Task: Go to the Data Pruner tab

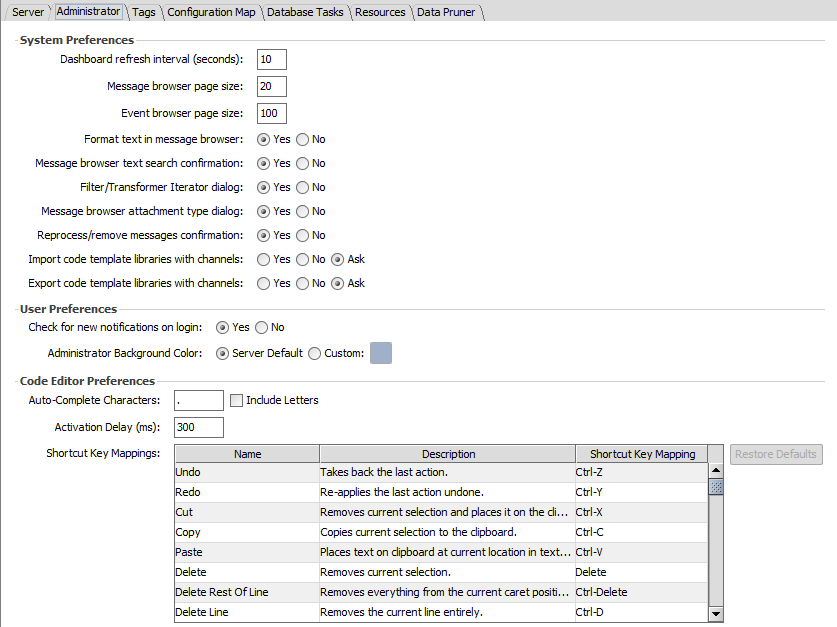Action: [447, 12]
